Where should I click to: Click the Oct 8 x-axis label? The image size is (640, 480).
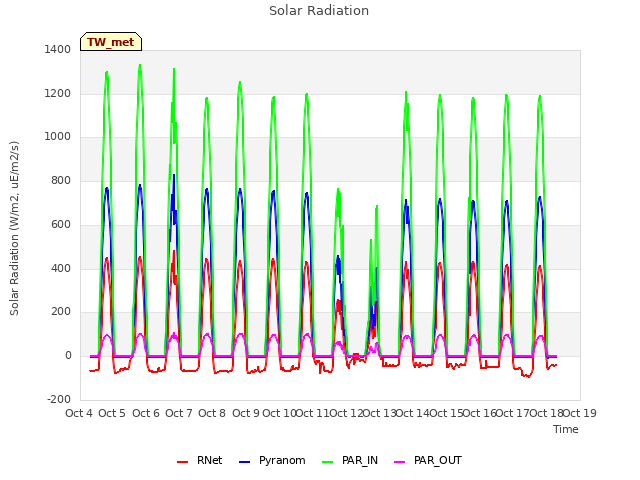tap(212, 413)
